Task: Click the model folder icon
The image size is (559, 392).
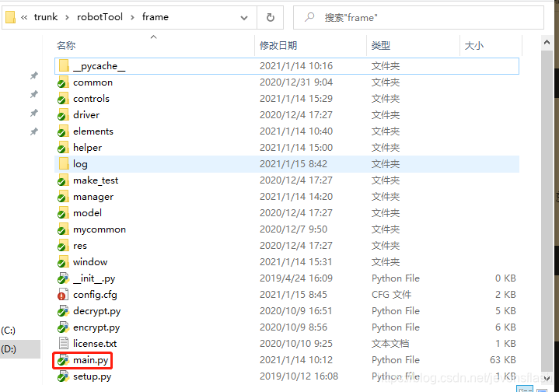Action: [63, 213]
